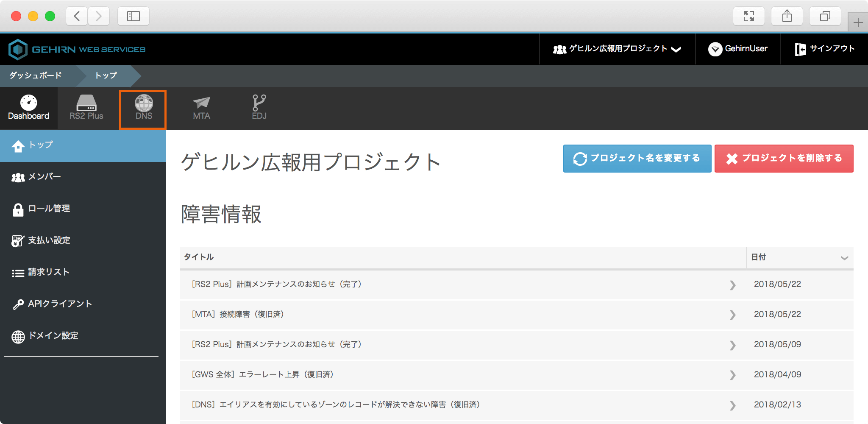This screenshot has width=868, height=424.
Task: Open メンバー from the sidebar
Action: (x=44, y=177)
